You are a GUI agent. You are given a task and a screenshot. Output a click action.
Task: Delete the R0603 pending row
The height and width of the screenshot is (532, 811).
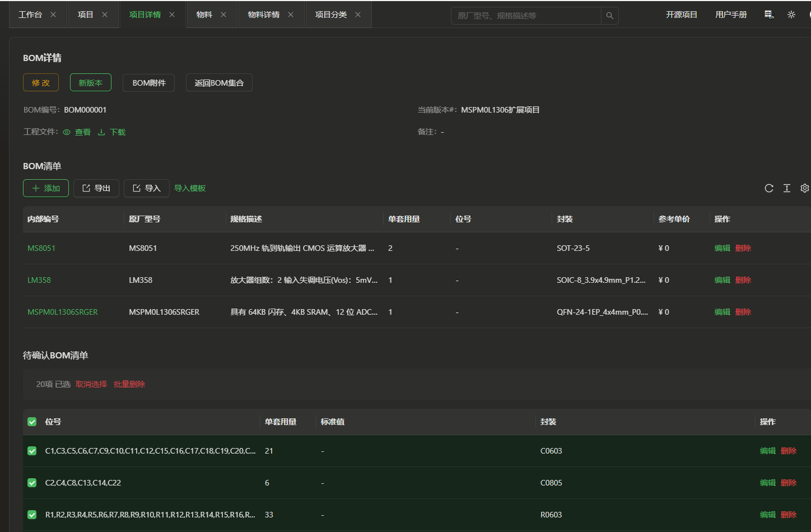[789, 515]
